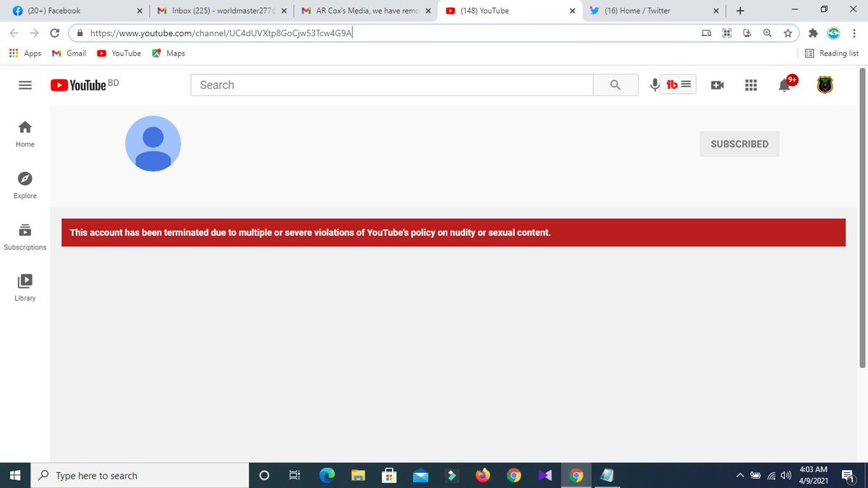This screenshot has height=488, width=868.
Task: Click the magnifier search button
Action: [616, 85]
